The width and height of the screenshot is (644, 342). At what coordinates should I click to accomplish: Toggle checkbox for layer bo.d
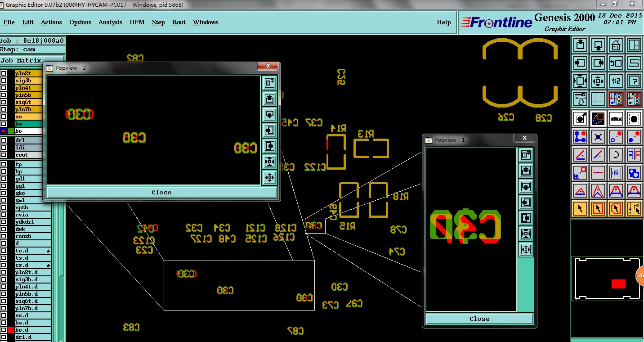pos(4,330)
